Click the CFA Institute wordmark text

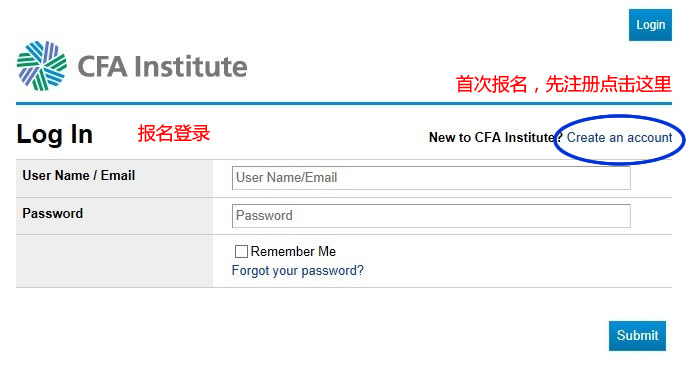tap(162, 67)
